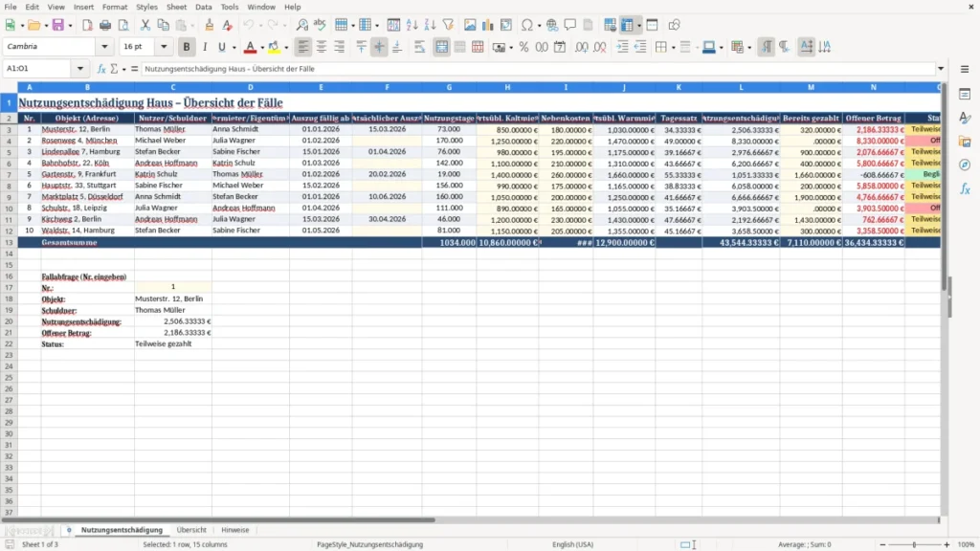Open the Styles menu
Image resolution: width=980 pixels, height=551 pixels.
click(146, 7)
